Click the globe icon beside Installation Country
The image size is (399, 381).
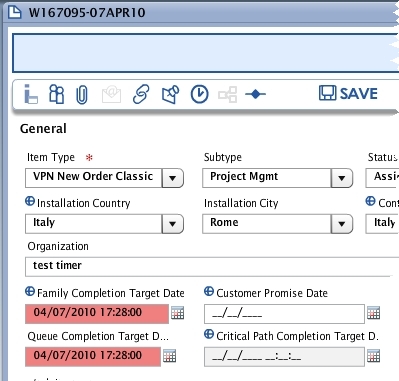click(x=30, y=201)
